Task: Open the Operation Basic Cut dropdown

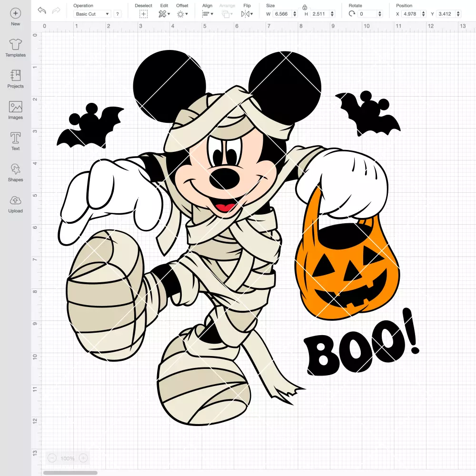Action: [92, 14]
